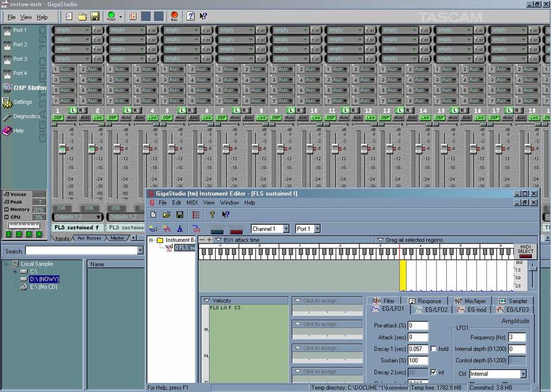Click Edit button beside the first empty slot

point(97,30)
